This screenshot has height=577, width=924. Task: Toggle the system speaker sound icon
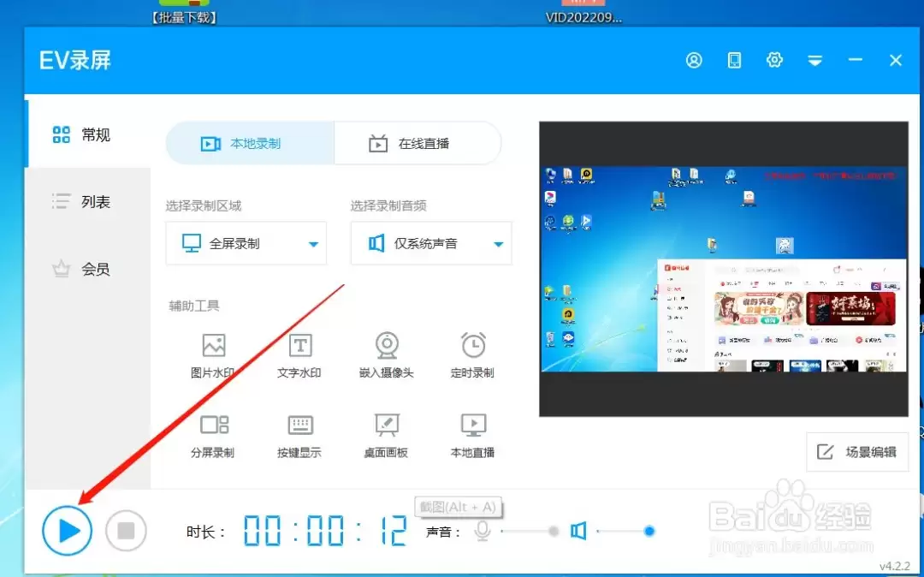point(578,531)
